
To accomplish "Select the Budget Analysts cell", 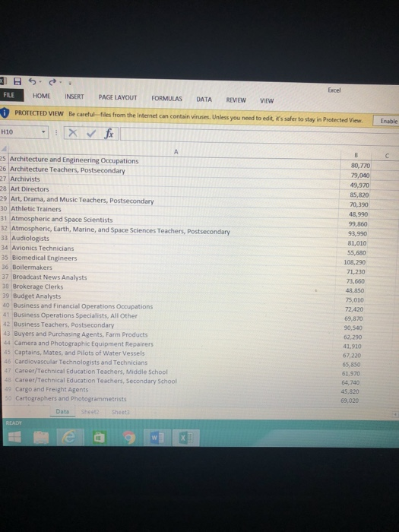I will click(174, 296).
